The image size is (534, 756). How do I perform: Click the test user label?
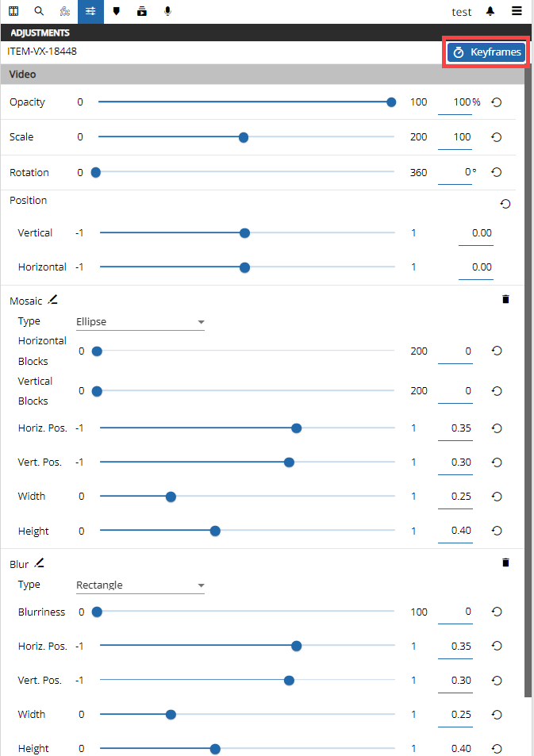pyautogui.click(x=462, y=12)
